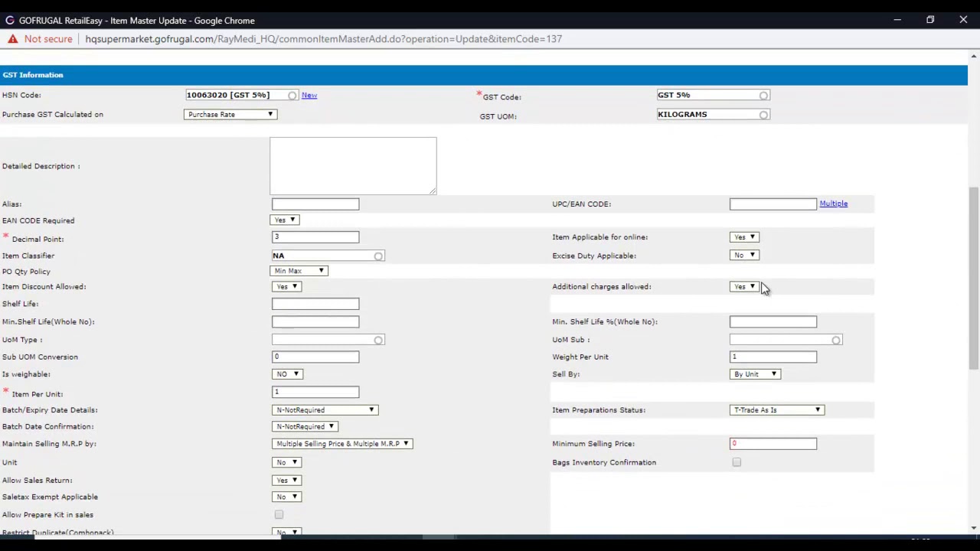This screenshot has height=551, width=980.
Task: Tick the Allow Prepare Kit in sales checkbox
Action: (279, 515)
